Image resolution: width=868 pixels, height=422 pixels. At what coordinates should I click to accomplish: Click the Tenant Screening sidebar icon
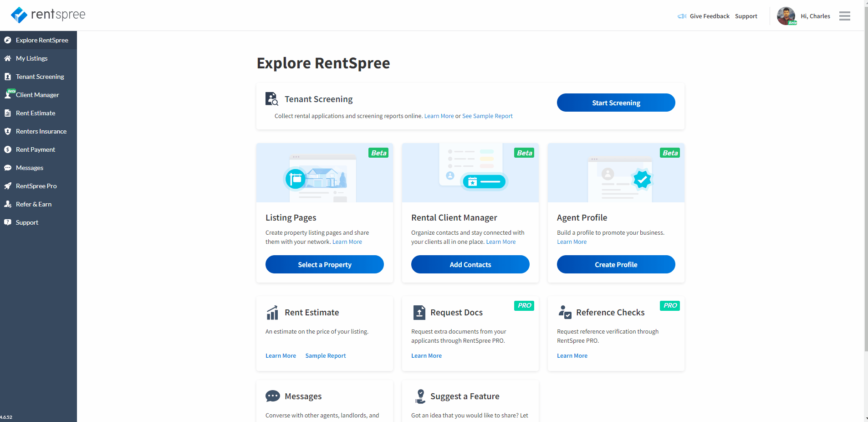pyautogui.click(x=8, y=77)
